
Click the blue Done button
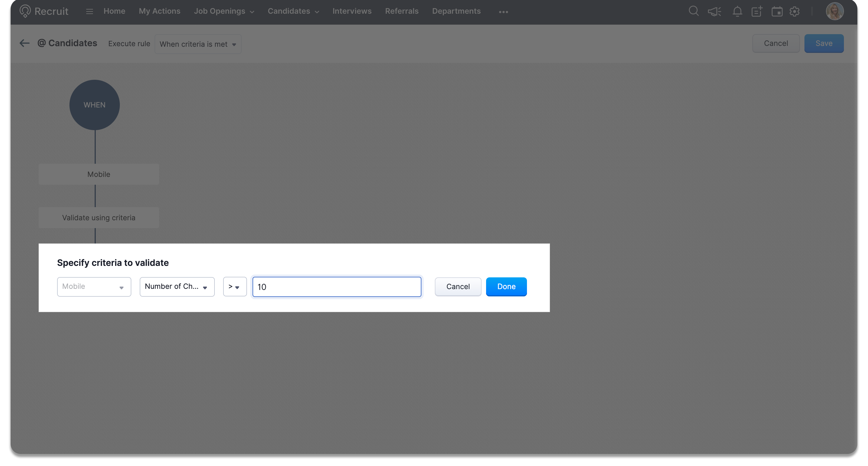(x=506, y=287)
